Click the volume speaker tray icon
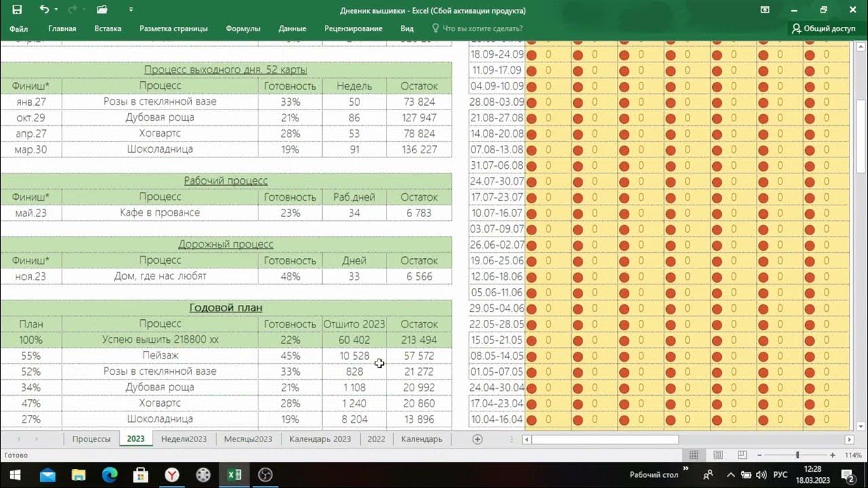 tap(761, 474)
